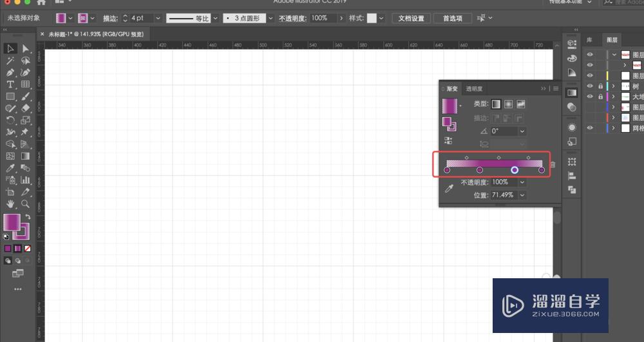Open the stop position (位置) dropdown

coord(522,195)
